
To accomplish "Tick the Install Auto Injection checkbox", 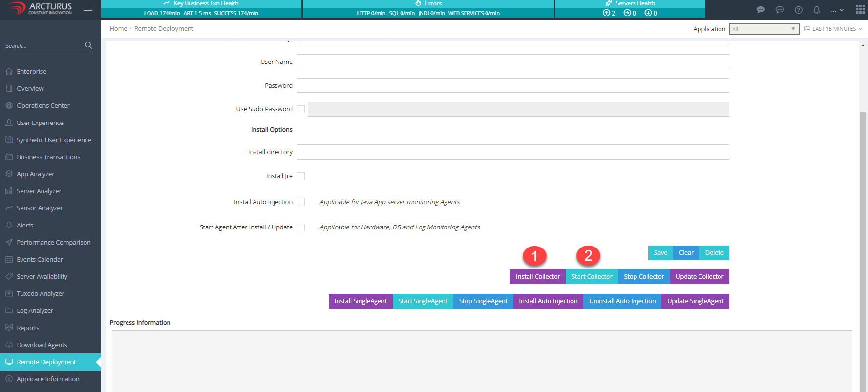I will (x=301, y=202).
